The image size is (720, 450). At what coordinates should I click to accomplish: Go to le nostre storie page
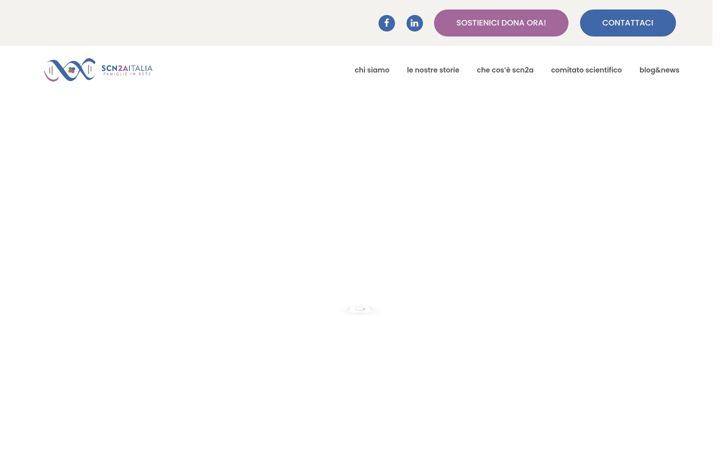pos(433,70)
